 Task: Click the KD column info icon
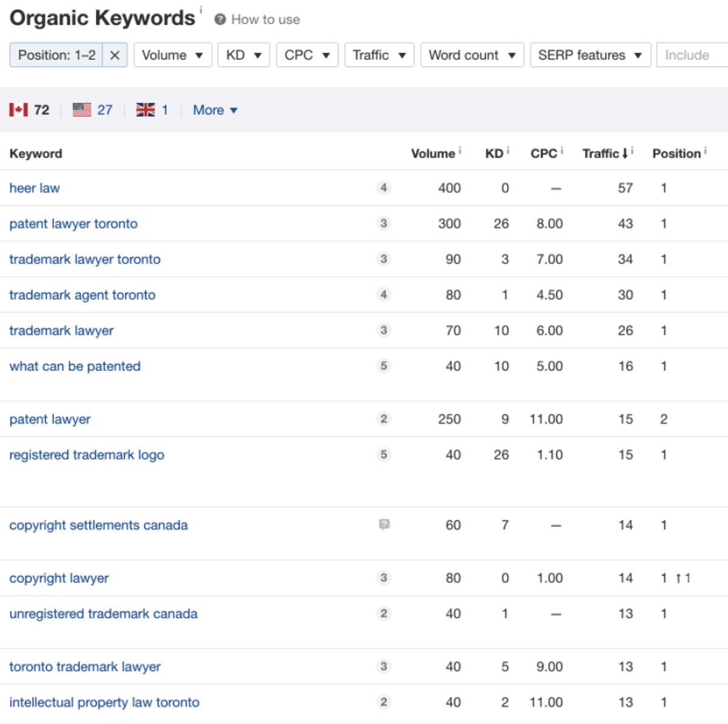(x=508, y=150)
